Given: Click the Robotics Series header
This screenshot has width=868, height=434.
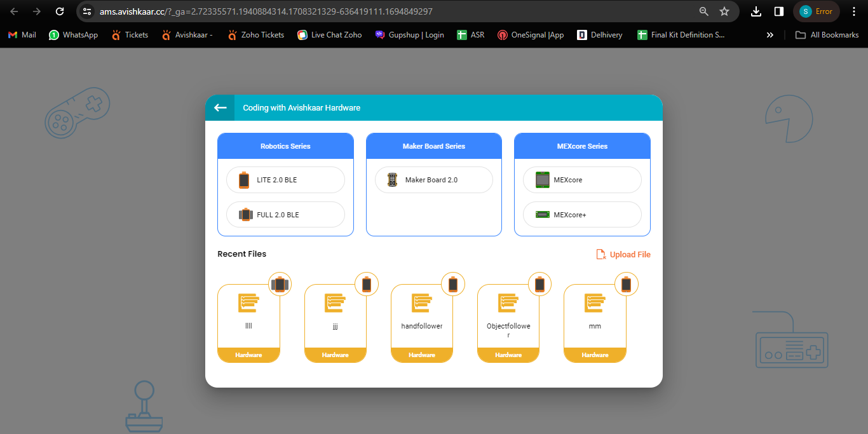Looking at the screenshot, I should pos(285,146).
